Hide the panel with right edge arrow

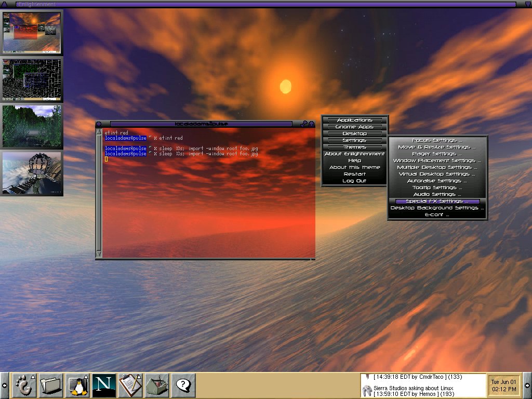tap(528, 385)
